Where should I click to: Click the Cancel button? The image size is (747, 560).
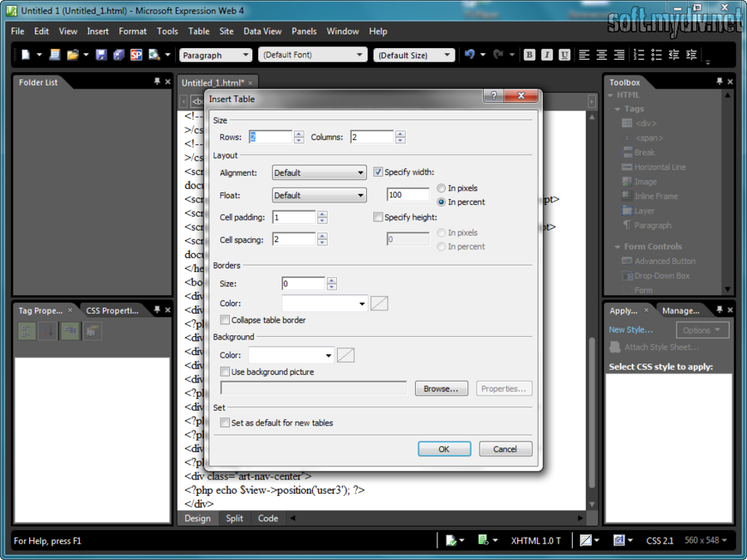[505, 449]
